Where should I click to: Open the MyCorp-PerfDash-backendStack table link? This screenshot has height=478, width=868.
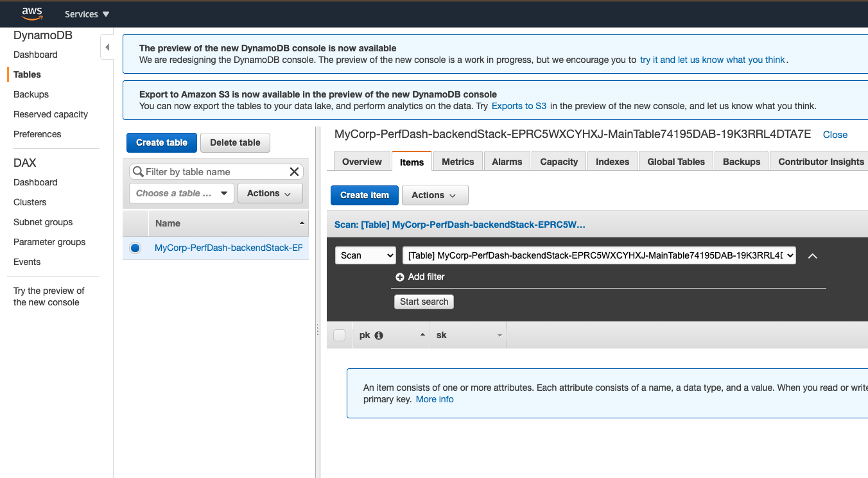tap(229, 248)
